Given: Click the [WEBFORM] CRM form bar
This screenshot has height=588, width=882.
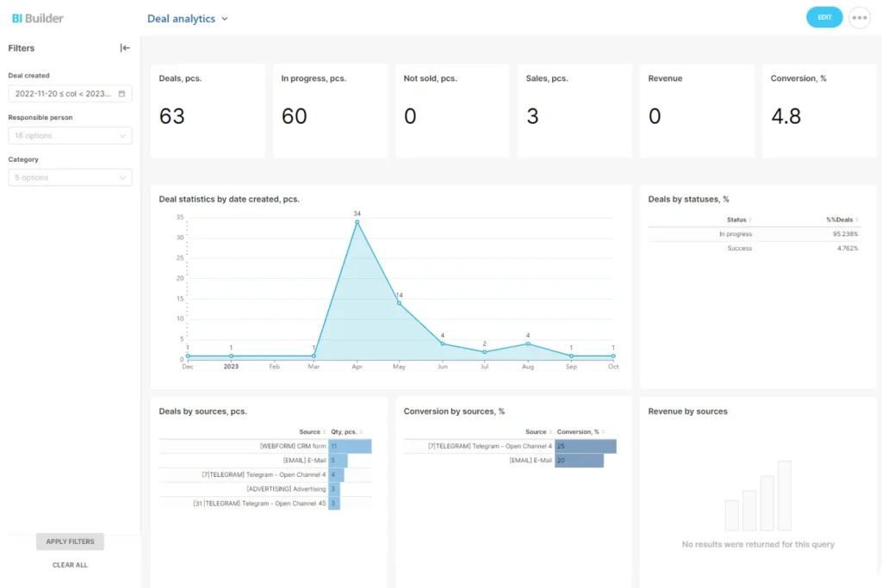Looking at the screenshot, I should pyautogui.click(x=349, y=446).
